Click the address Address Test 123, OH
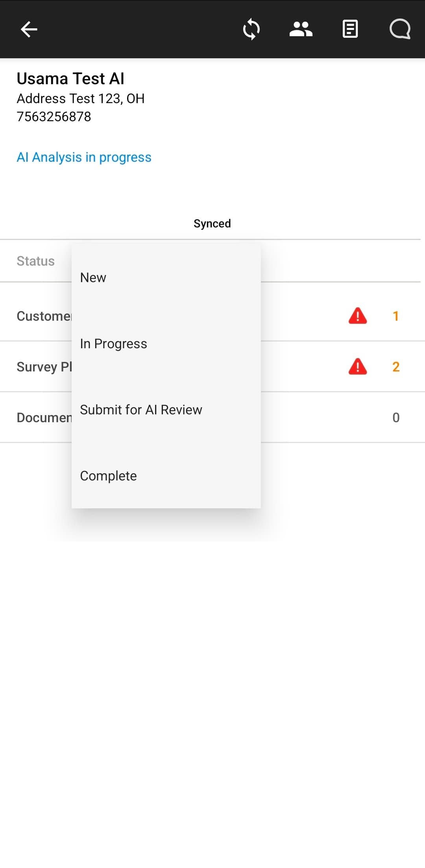425x868 pixels. 81,98
